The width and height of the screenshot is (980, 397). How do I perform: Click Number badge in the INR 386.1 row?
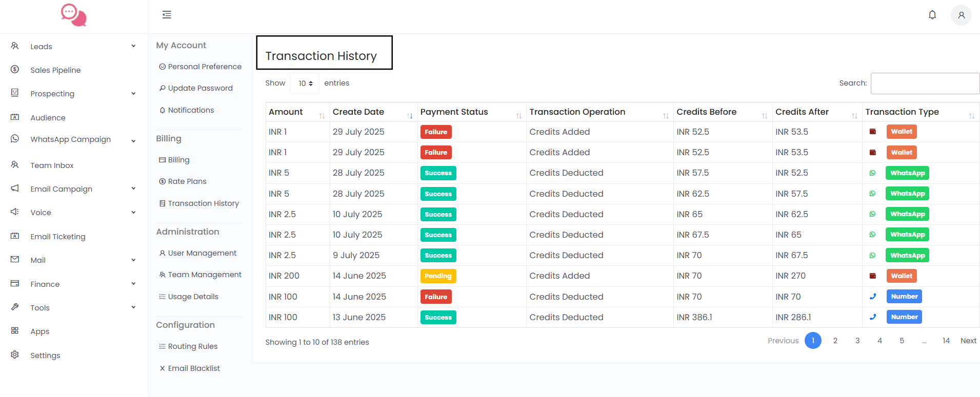(904, 317)
